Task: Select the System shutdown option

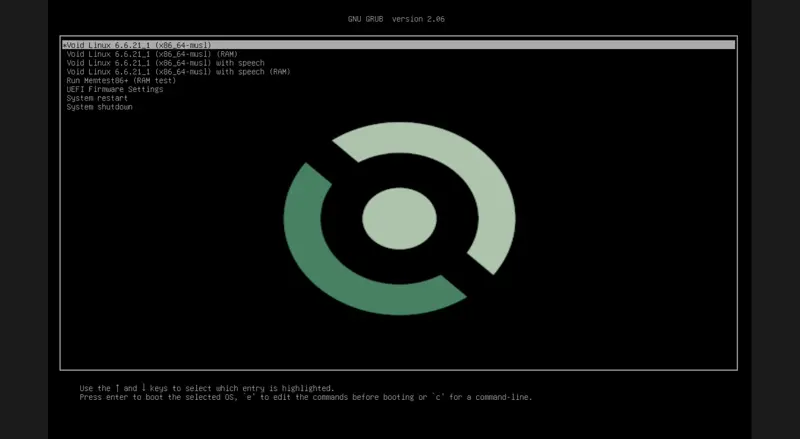Action: 99,107
